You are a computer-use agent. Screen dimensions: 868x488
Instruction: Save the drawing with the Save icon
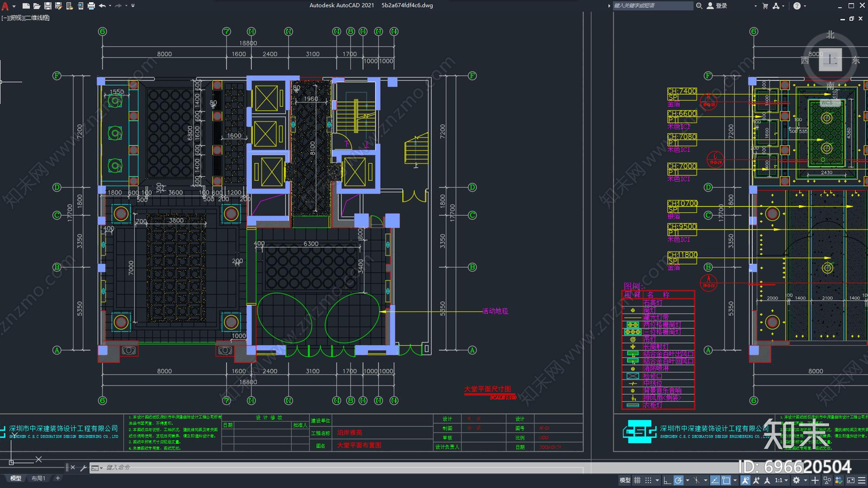(x=48, y=6)
